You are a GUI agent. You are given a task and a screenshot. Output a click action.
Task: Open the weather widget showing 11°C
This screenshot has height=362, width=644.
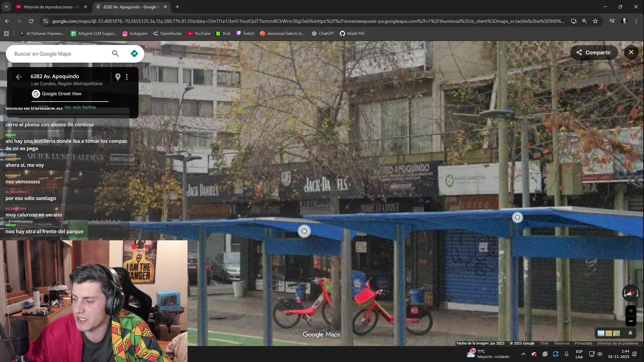488,354
